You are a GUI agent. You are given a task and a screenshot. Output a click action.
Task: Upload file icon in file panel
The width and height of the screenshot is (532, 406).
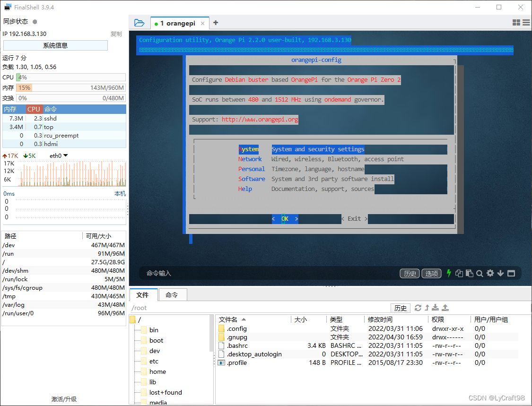445,308
